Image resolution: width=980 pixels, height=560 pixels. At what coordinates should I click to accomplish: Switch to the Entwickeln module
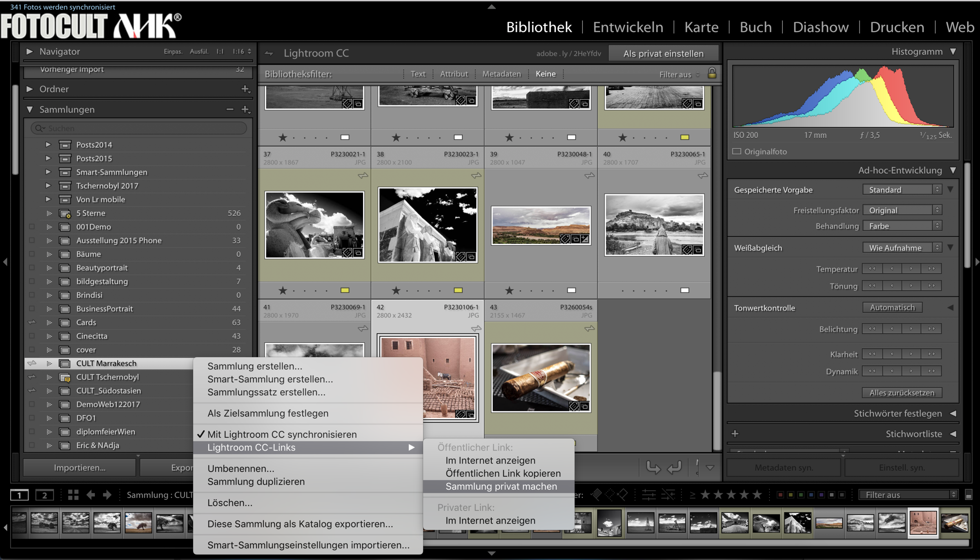[628, 27]
